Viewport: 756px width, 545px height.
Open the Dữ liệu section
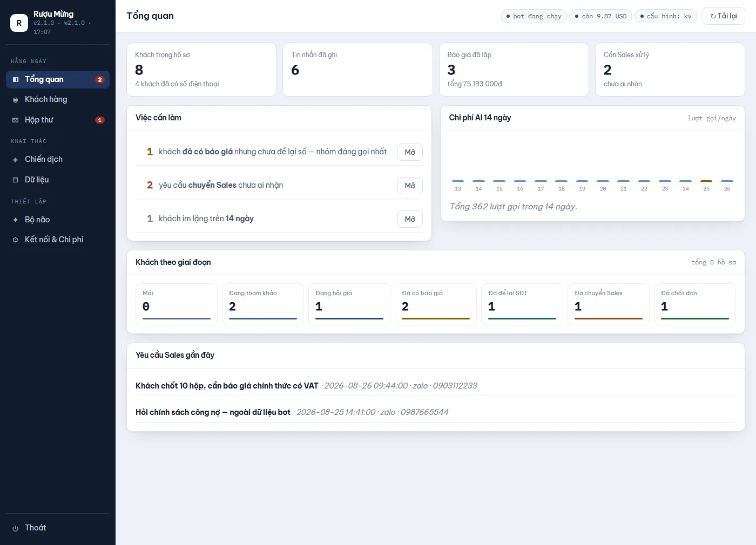coord(58,180)
